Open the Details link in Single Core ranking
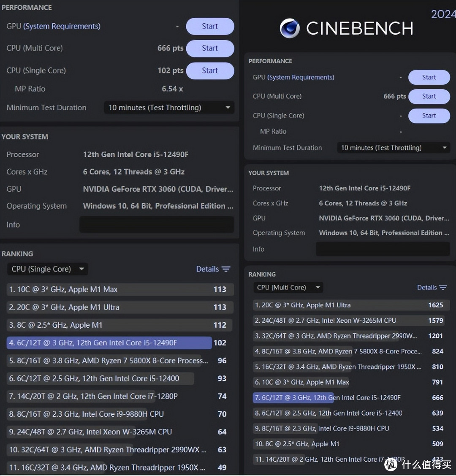The width and height of the screenshot is (456, 476). (207, 269)
